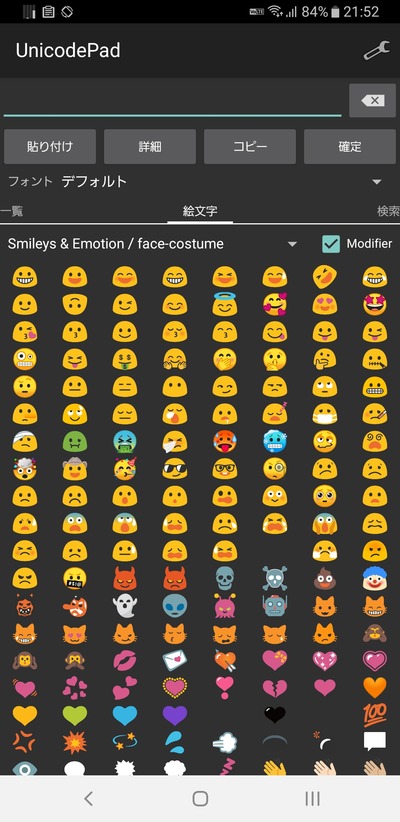Viewport: 400px width, 822px height.
Task: Choose the alien head emoji
Action: (175, 605)
